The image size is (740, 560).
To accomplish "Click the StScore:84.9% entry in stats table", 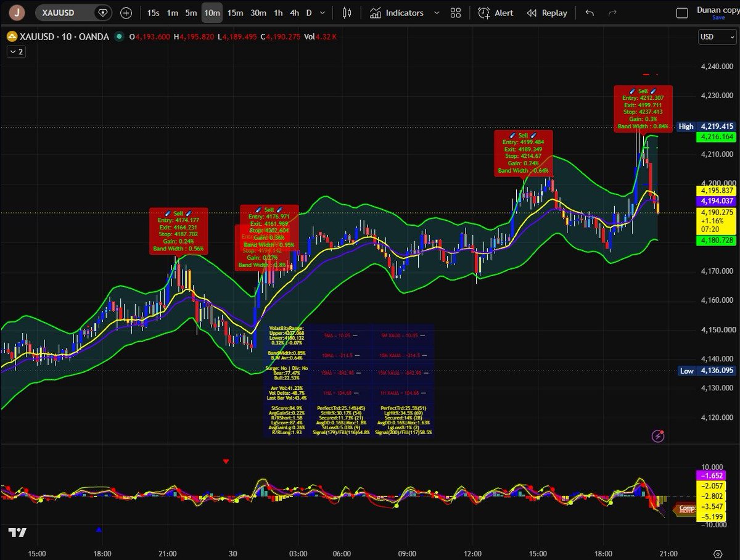I will 286,408.
